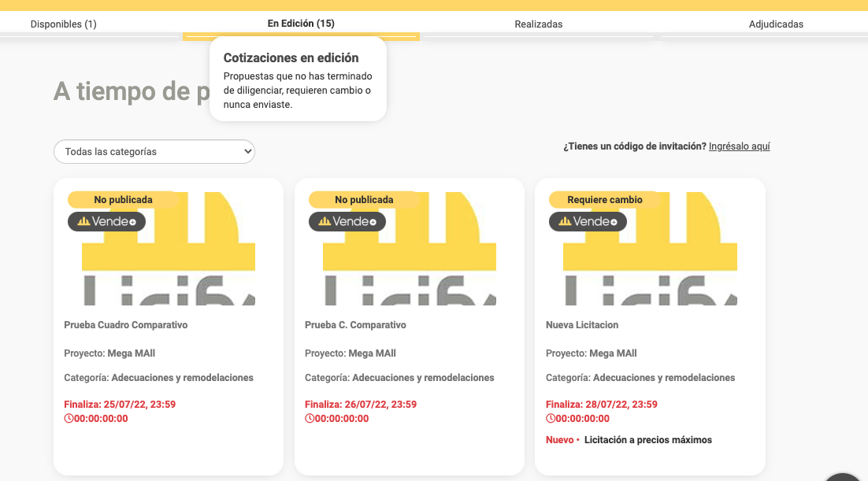Click Categoría text on Prueba Cuadro Comparativo card
868x481 pixels.
(158, 378)
